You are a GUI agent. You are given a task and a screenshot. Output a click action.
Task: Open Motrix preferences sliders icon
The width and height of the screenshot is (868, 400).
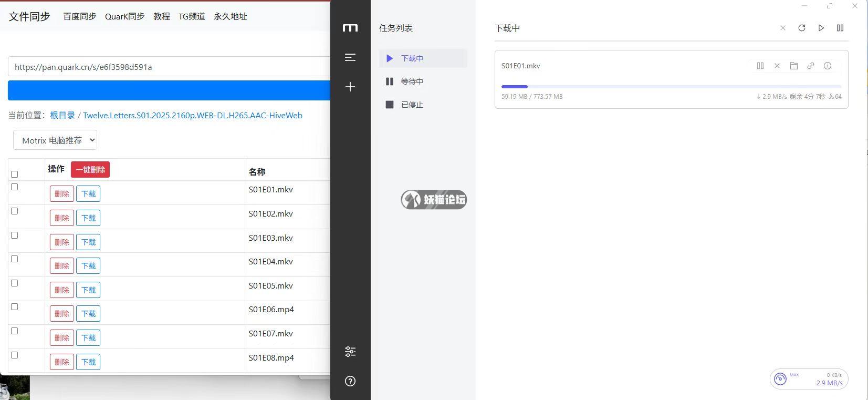pos(350,352)
